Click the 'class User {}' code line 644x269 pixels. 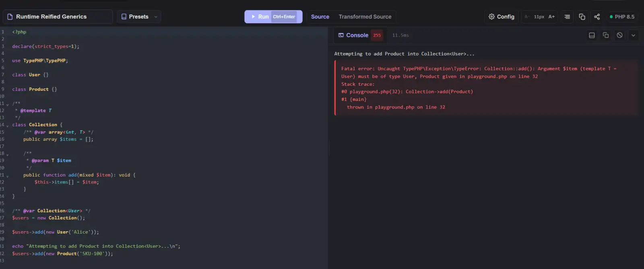pyautogui.click(x=30, y=75)
